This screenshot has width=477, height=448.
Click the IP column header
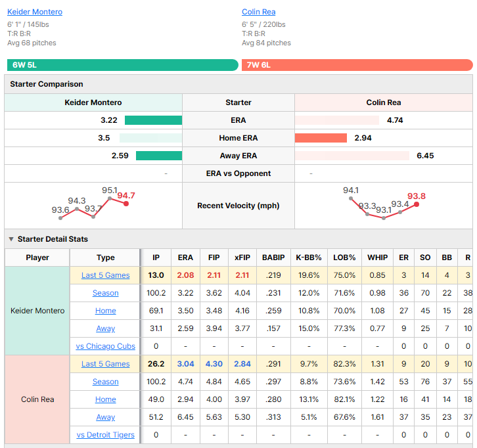point(156,258)
